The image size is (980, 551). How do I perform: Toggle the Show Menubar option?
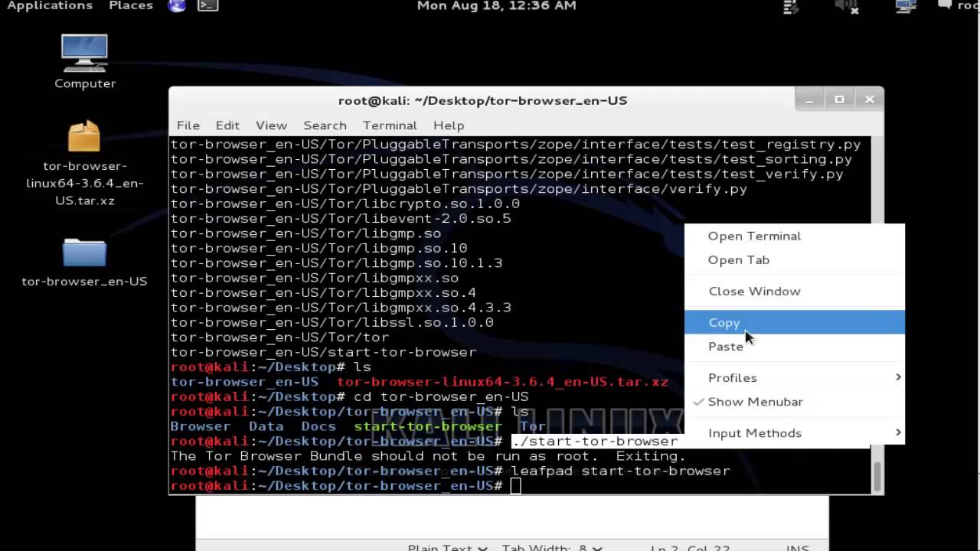[x=794, y=401]
